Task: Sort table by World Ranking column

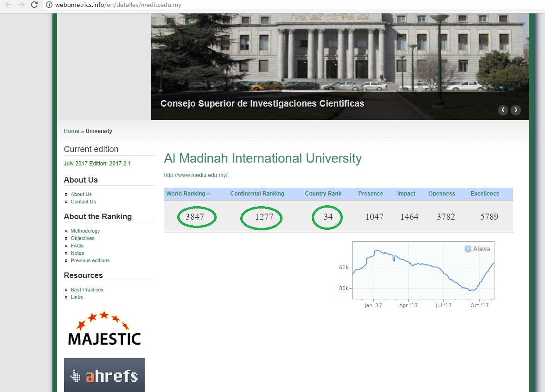Action: pos(186,194)
